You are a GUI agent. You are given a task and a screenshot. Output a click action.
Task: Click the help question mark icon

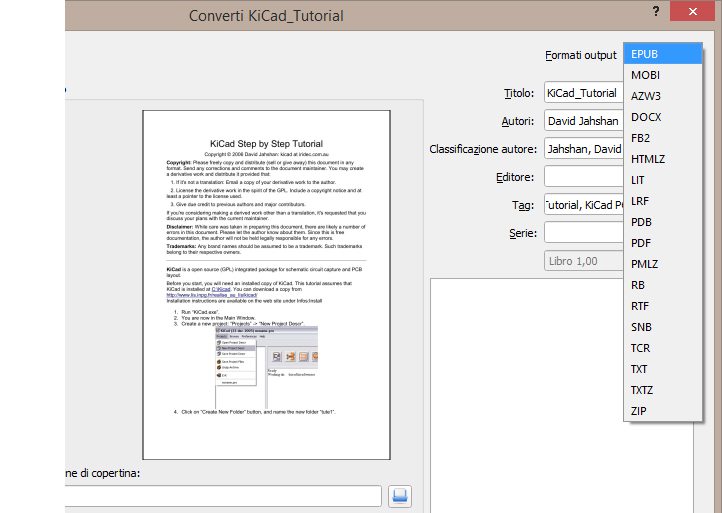coord(656,12)
